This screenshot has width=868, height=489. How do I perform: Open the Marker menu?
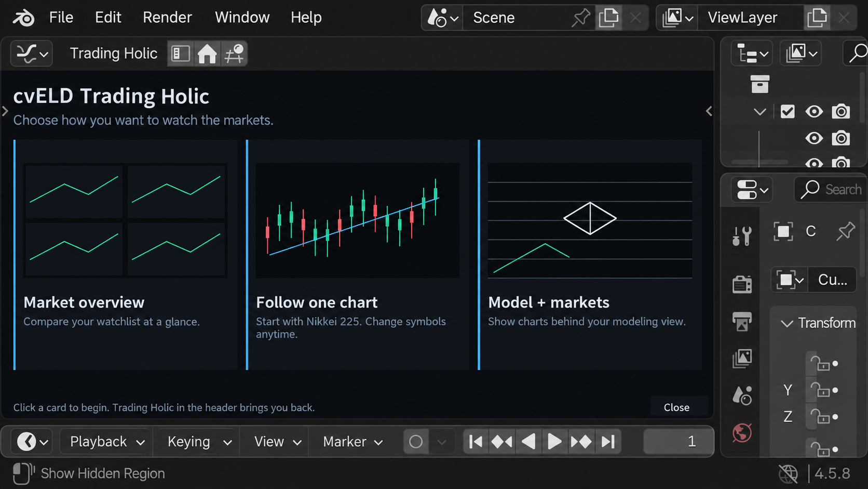pos(352,442)
